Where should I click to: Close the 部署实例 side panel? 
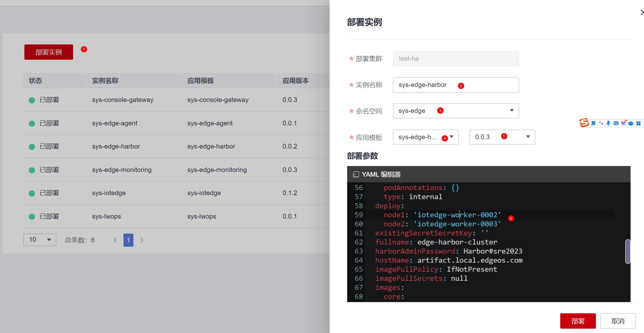(642, 13)
